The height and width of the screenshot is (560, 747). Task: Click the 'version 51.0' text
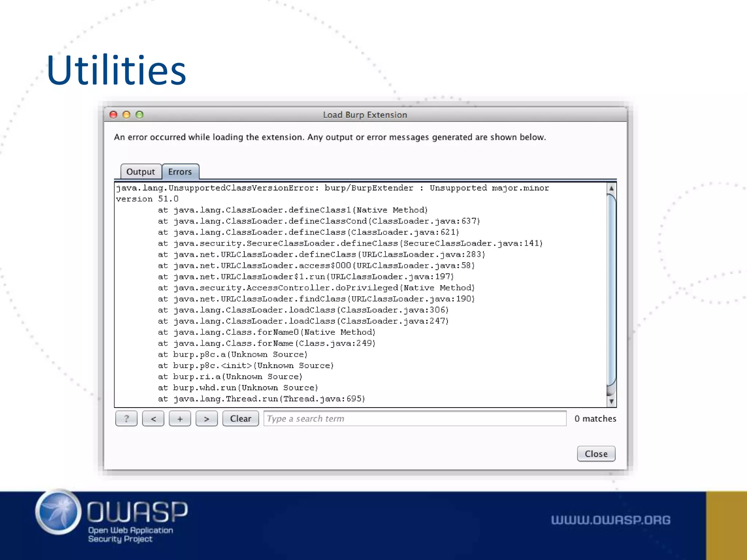click(x=147, y=199)
